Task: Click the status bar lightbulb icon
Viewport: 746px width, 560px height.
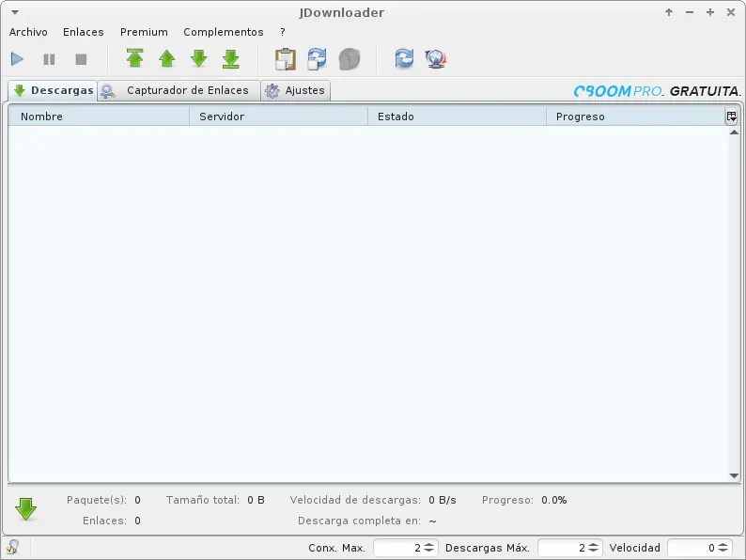Action: (x=13, y=547)
